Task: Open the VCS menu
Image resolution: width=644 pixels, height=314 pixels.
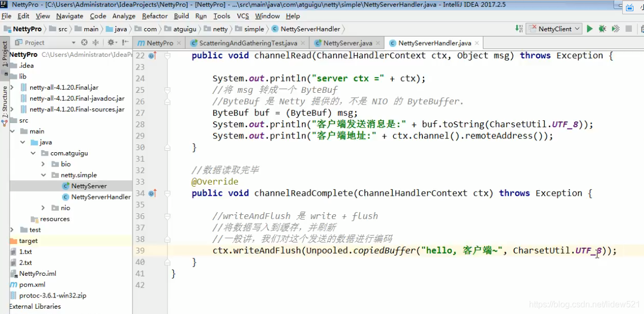Action: 243,16
